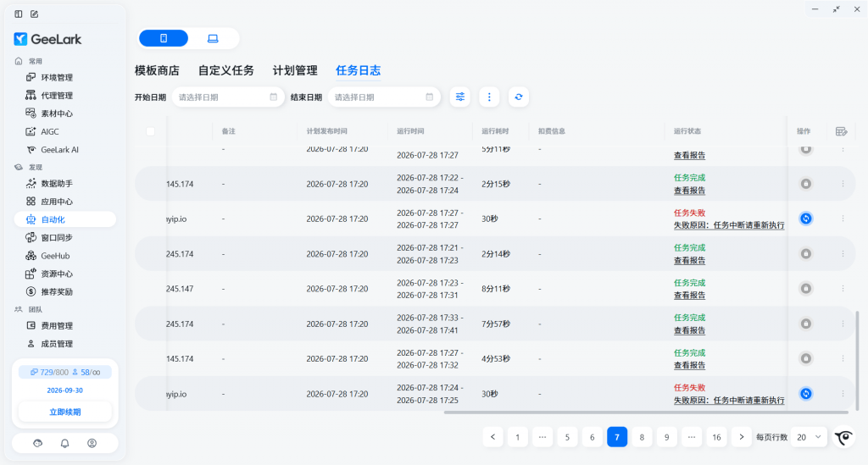The height and width of the screenshot is (465, 868).
Task: Go to previous page arrow
Action: (x=492, y=437)
